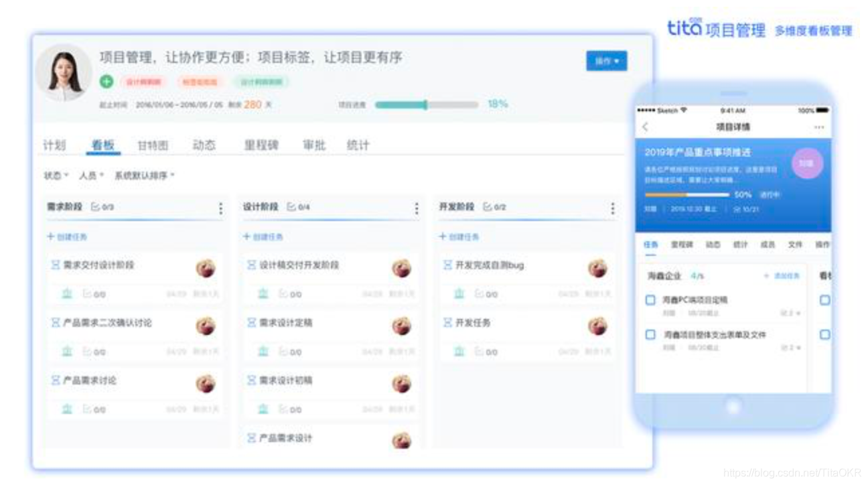Click the first red project tag
This screenshot has width=868, height=485.
pyautogui.click(x=144, y=82)
